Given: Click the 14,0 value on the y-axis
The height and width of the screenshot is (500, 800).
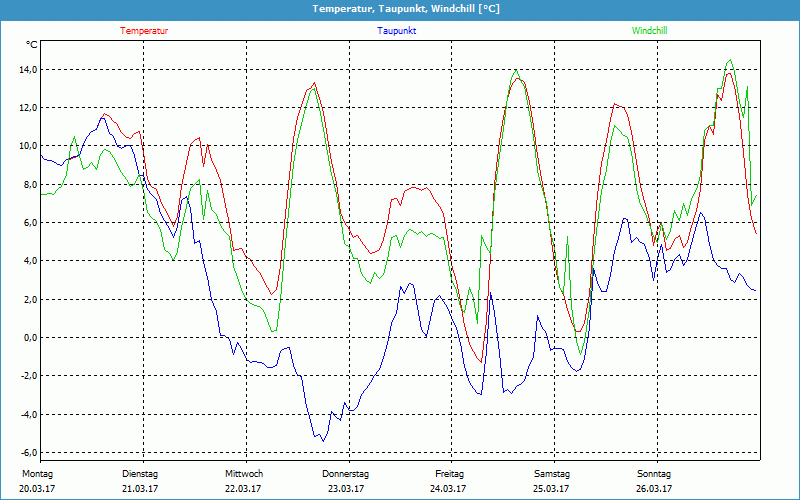Looking at the screenshot, I should 28,69.
